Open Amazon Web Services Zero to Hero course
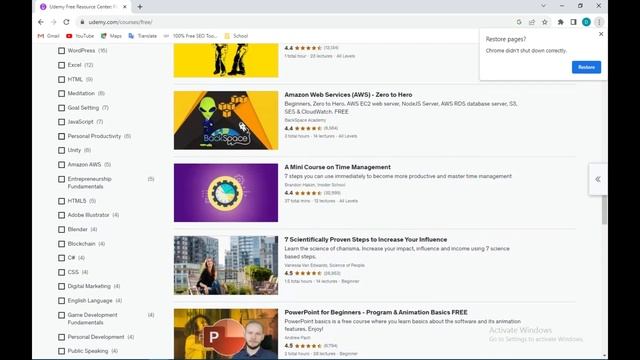 tap(348, 95)
